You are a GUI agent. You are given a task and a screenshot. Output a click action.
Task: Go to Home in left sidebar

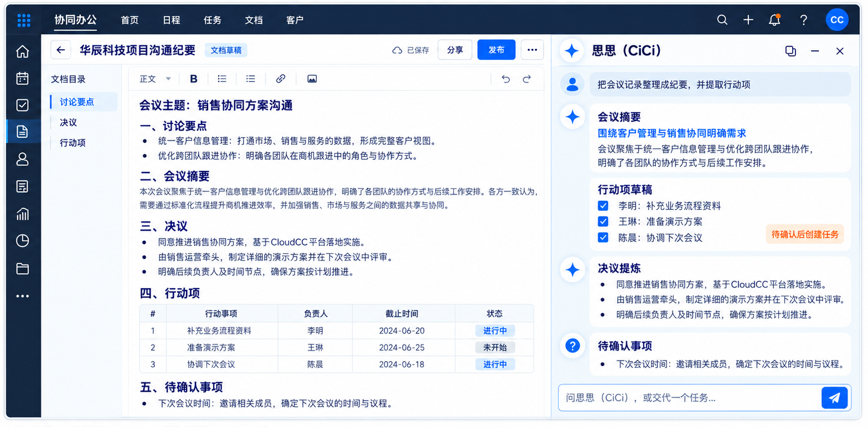click(x=23, y=51)
